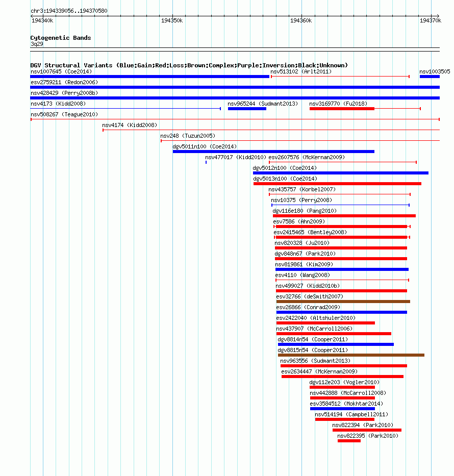The image size is (454, 476).
Task: Click the esv7586 (Ahn2009) label
Action: click(299, 221)
